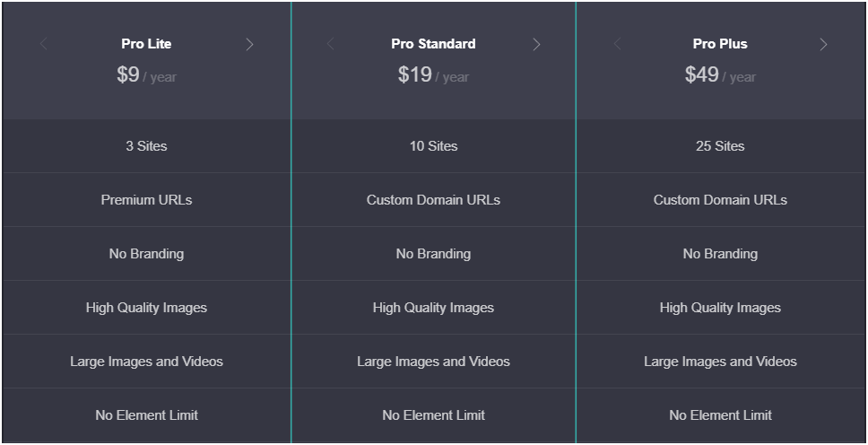Click No Element Limit in Pro Lite
This screenshot has height=445, width=868.
tap(146, 415)
